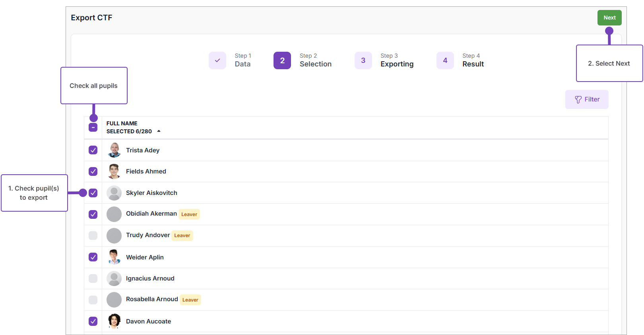Click the Leaver badge next to Trudy Andover

tap(182, 236)
